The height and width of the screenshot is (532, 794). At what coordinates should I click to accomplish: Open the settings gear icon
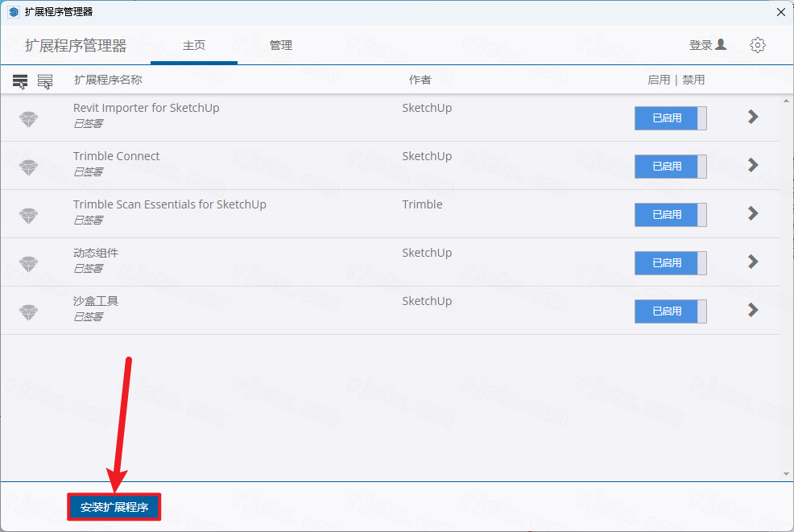(x=758, y=45)
